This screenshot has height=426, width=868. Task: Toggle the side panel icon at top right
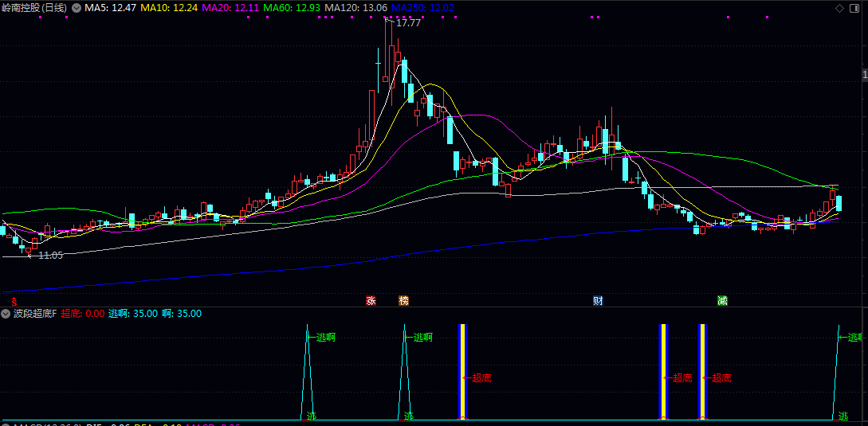click(855, 8)
